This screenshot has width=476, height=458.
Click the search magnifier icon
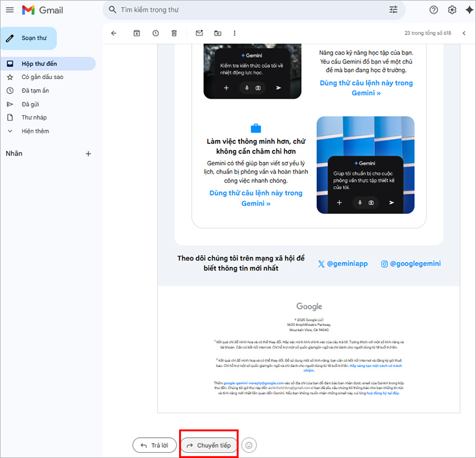coord(112,10)
